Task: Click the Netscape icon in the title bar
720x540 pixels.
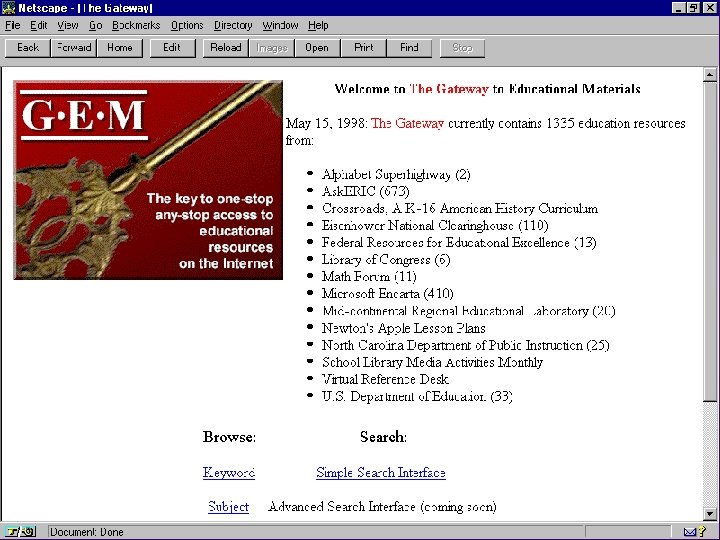Action: click(x=8, y=7)
